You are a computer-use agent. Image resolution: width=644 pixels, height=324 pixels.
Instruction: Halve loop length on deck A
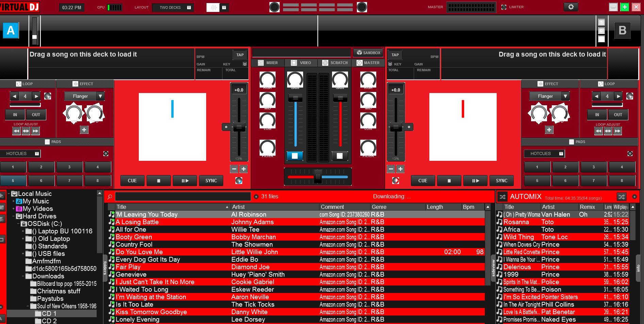click(14, 96)
